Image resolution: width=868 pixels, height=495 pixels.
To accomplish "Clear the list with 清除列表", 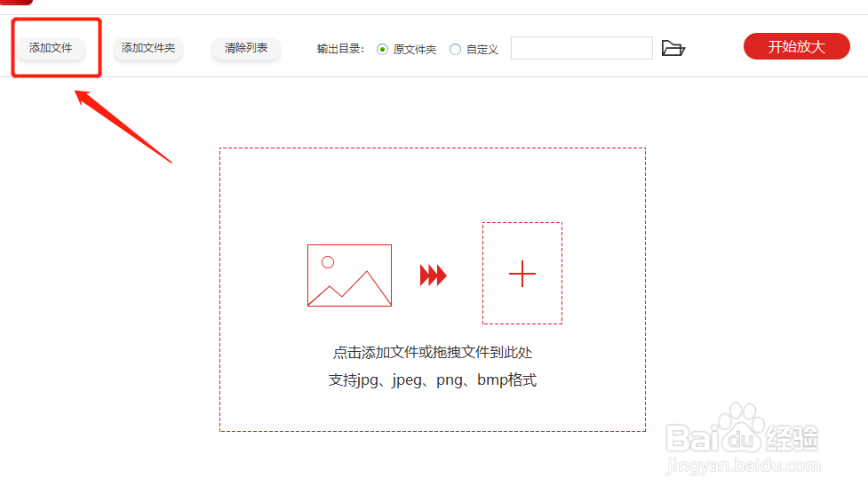I will coord(246,48).
